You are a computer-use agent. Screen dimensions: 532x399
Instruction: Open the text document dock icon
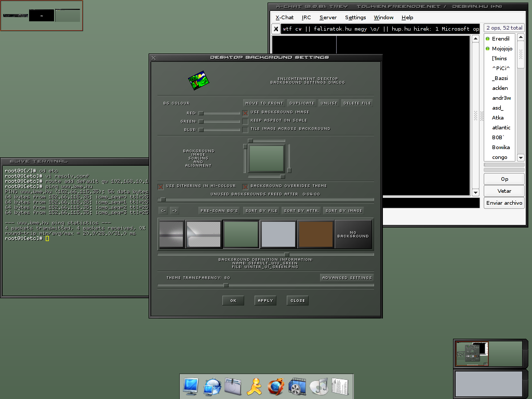[340, 387]
